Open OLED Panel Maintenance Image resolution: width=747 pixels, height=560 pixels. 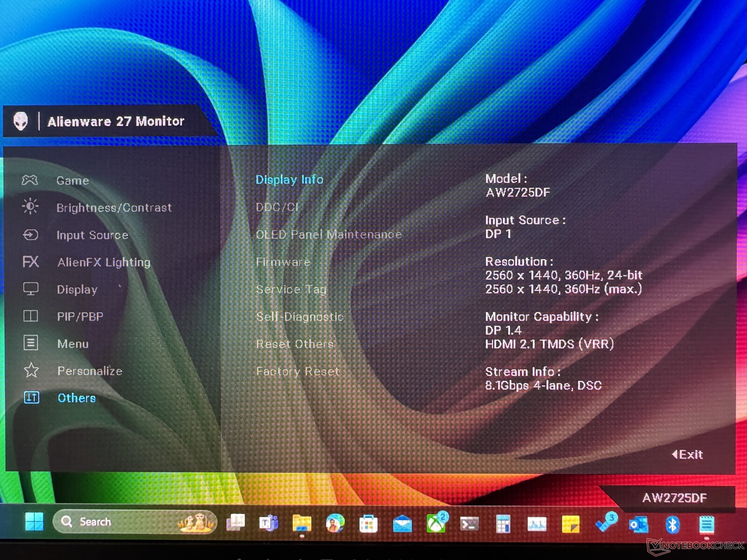pos(329,234)
